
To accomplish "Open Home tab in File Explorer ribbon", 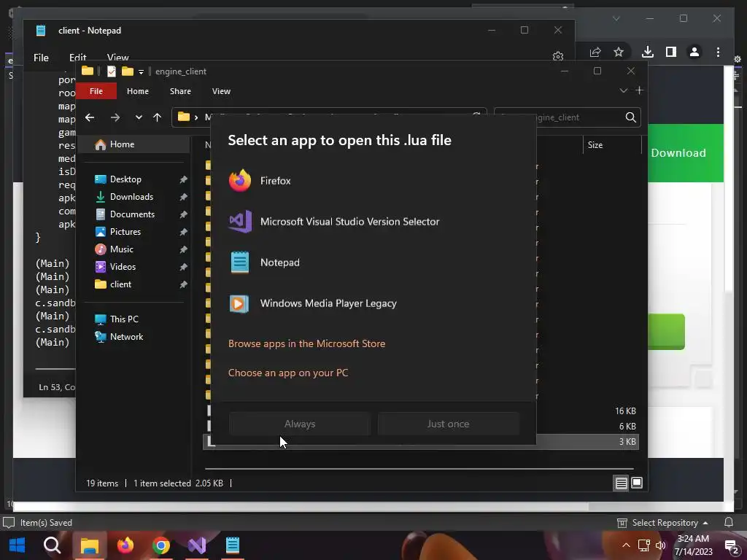I will point(138,91).
